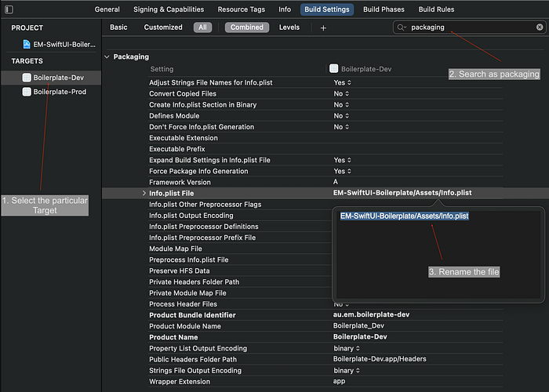Open the Info tab
Image resolution: width=549 pixels, height=392 pixels.
(285, 9)
